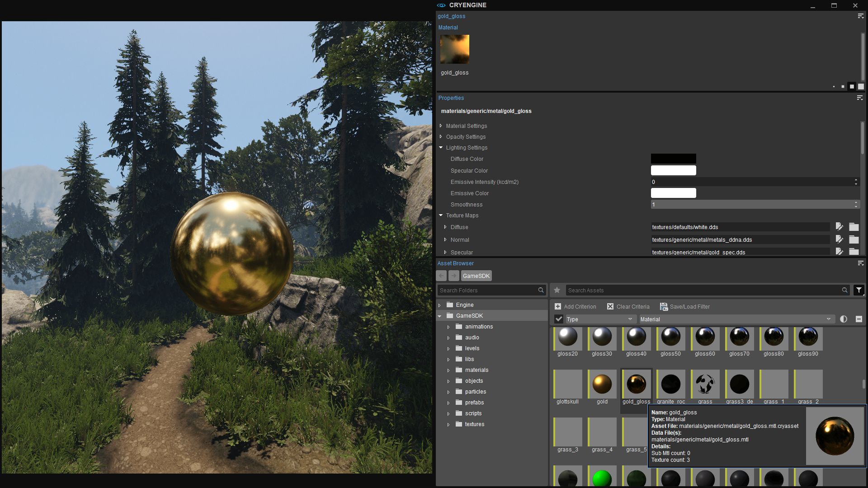Open folder browse icon for the Normal texture
This screenshot has height=488, width=868.
(854, 239)
